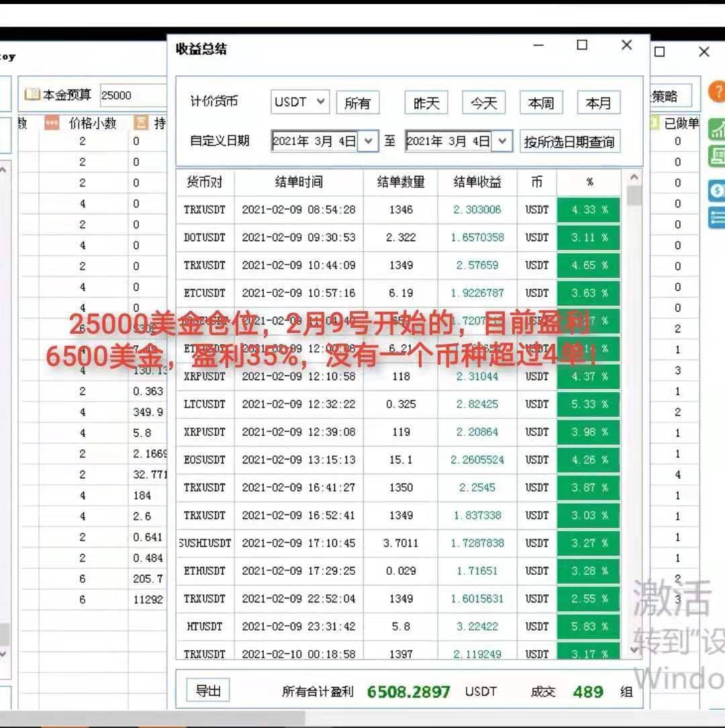725x728 pixels.
Task: Click the green 4.33% progress bar for TRXUSDT
Action: pos(588,210)
